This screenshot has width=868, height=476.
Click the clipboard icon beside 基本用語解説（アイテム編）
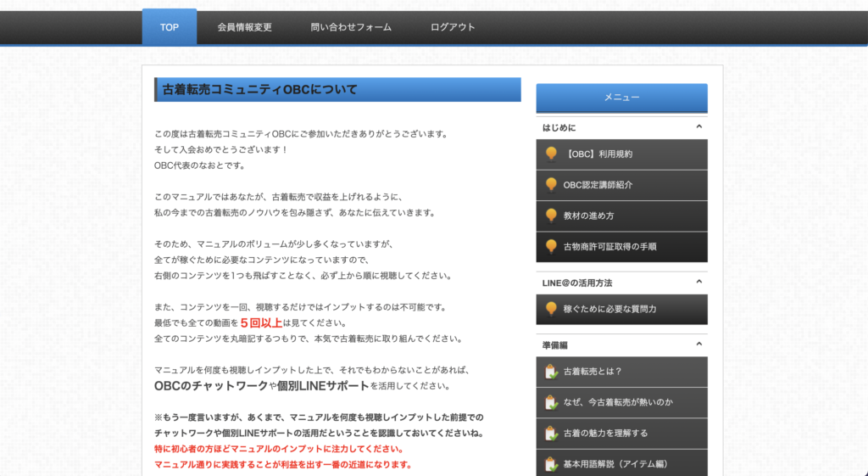tap(551, 464)
